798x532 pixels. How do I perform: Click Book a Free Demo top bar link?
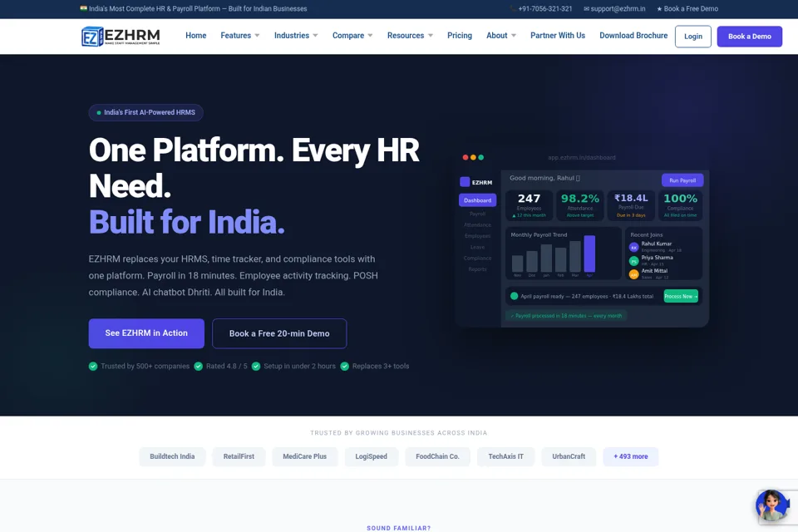point(691,8)
